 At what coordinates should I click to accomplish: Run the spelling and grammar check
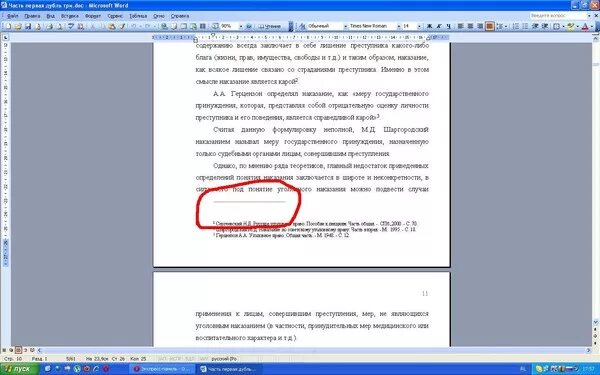coord(70,26)
